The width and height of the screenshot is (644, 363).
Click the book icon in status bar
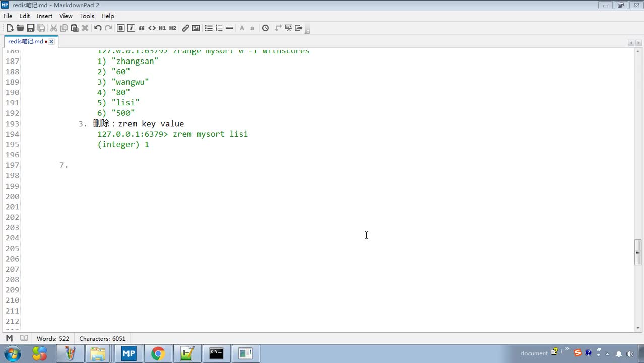pos(24,338)
